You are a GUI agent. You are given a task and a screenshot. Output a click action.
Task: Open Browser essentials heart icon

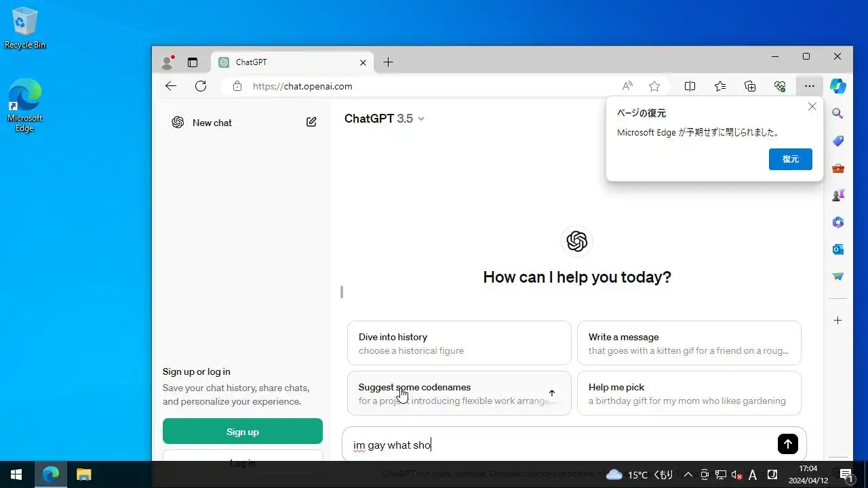[x=780, y=86]
